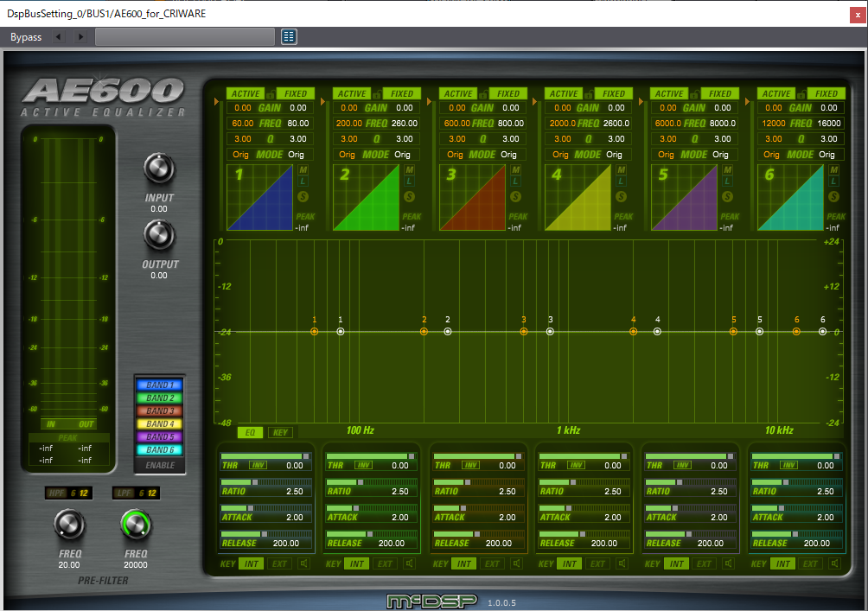The height and width of the screenshot is (611, 868).
Task: Toggle the FIXED button on band 2
Action: tap(402, 93)
